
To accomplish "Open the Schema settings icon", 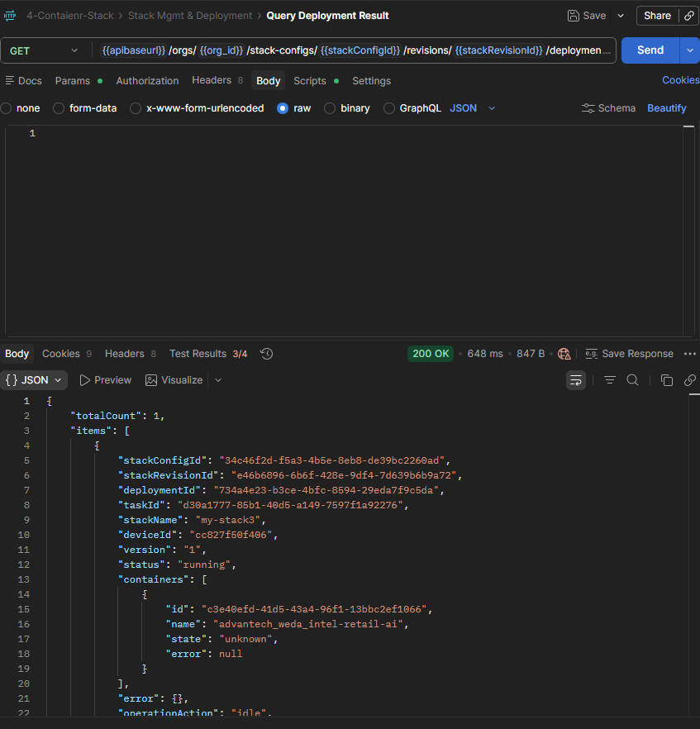I will point(588,107).
